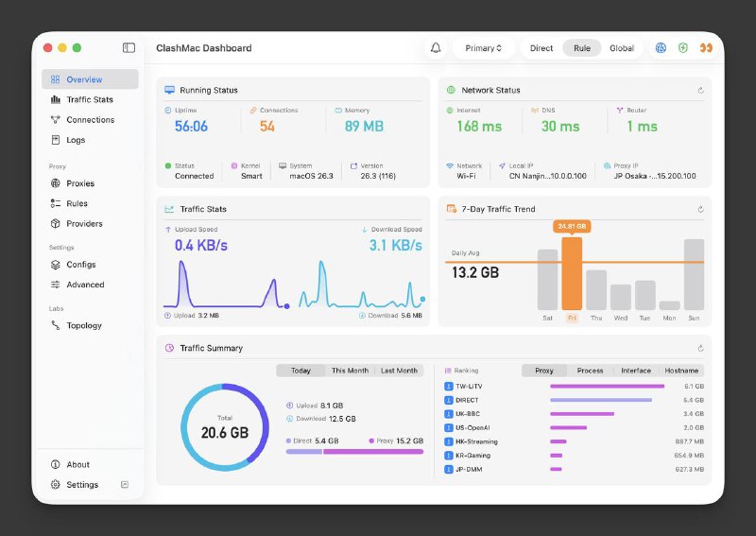Expand the icon beside Settings in sidebar
The height and width of the screenshot is (536, 756).
pos(125,485)
